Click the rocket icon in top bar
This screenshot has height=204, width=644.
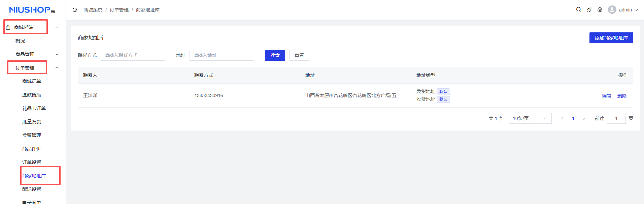point(589,10)
